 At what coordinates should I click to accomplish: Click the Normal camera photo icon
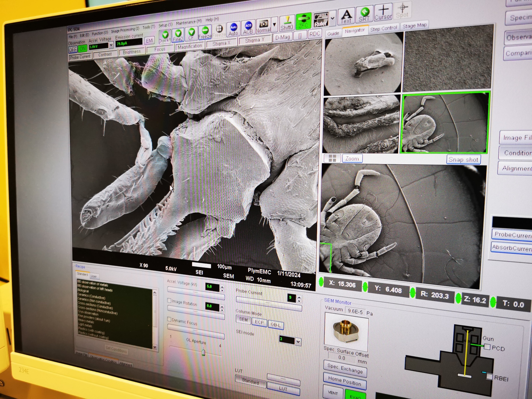263,26
